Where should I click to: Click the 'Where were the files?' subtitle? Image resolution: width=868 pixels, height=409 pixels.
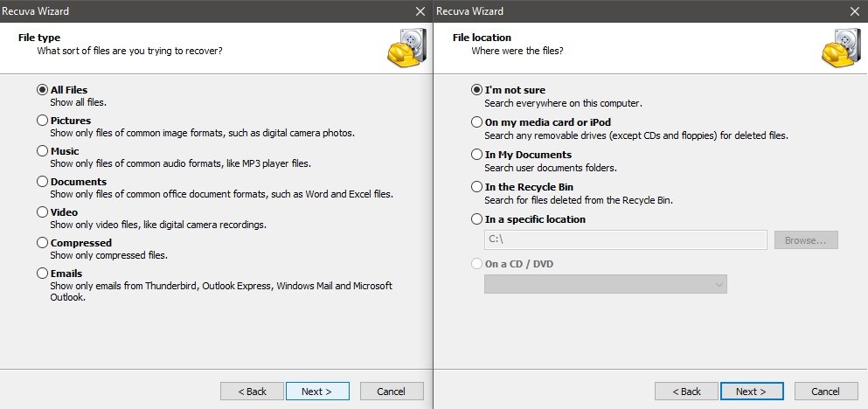tap(517, 51)
